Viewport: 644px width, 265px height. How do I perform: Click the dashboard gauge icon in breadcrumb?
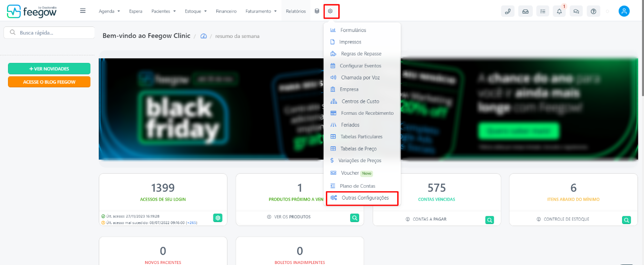[x=204, y=36]
